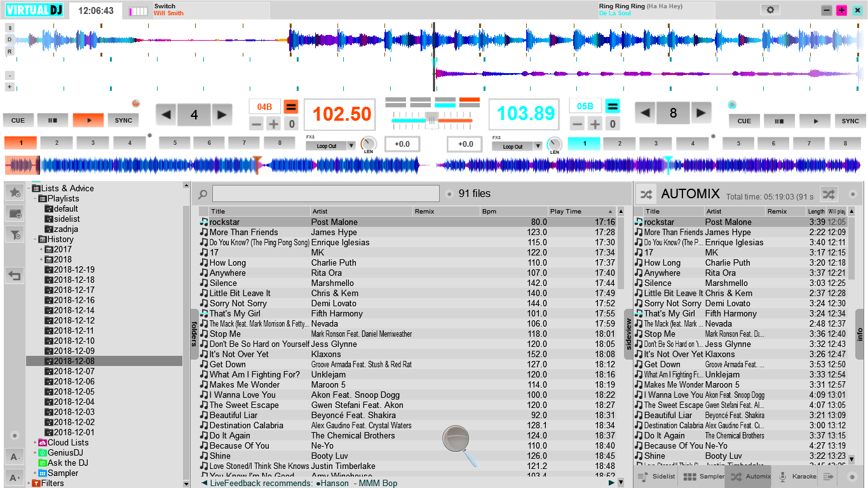
Task: Click the crossfader slider handle
Action: (431, 119)
